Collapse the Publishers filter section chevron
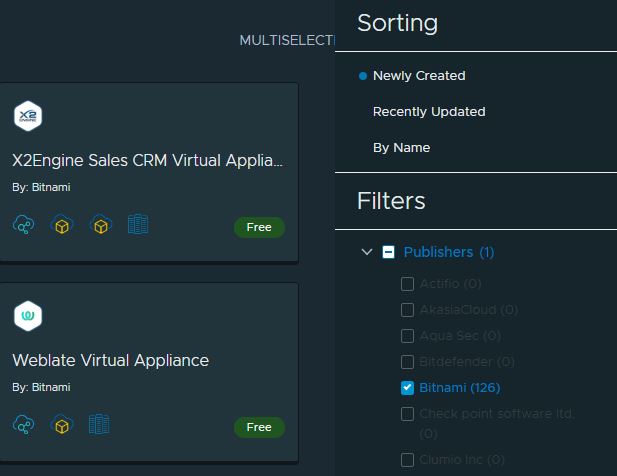This screenshot has height=476, width=617. pos(366,252)
